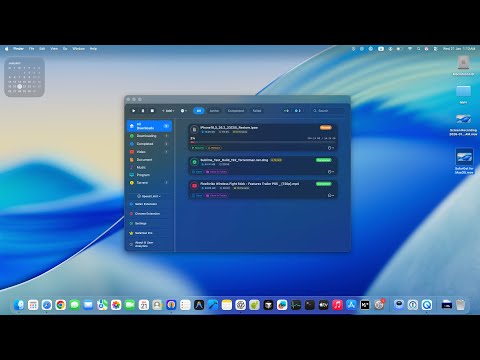This screenshot has width=480, height=360.
Task: Click the Sublime Text dmg file name
Action: 234,160
